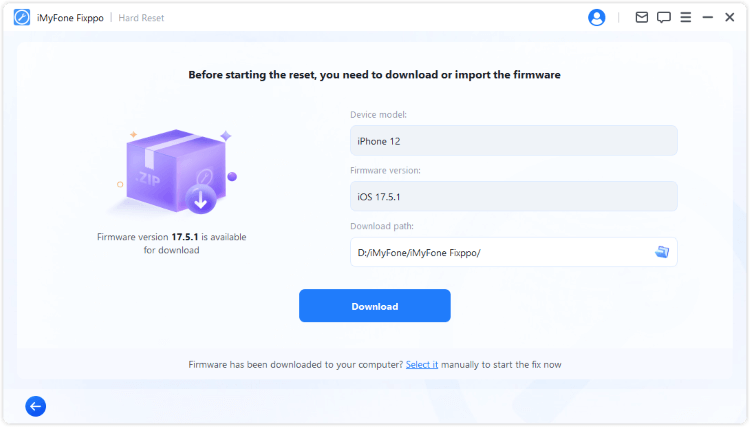Viewport: 750px width, 427px height.
Task: Click into the Download path text field
Action: [x=498, y=252]
